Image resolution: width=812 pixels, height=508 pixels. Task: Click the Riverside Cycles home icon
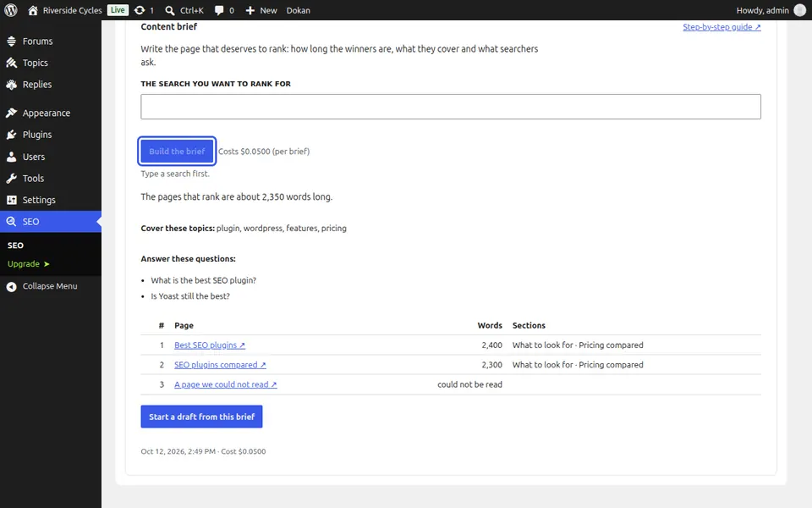click(33, 10)
